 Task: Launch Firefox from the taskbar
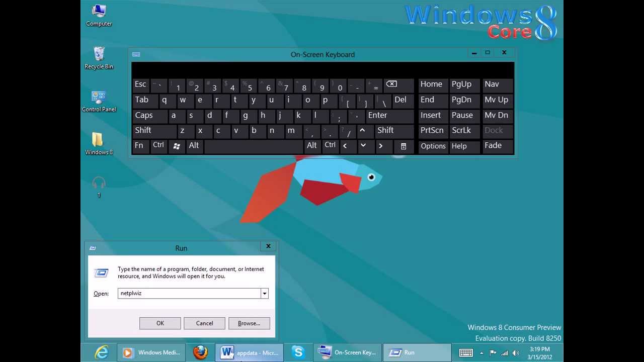click(200, 352)
